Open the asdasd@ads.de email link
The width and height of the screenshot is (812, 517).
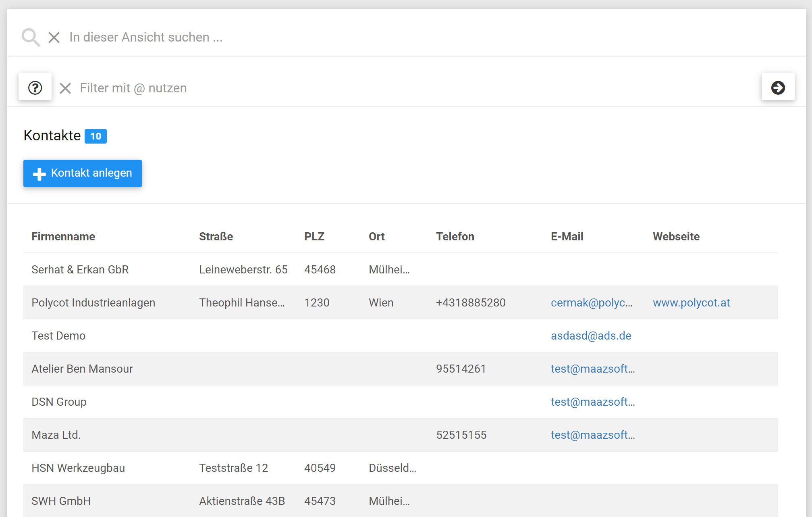[x=591, y=336]
